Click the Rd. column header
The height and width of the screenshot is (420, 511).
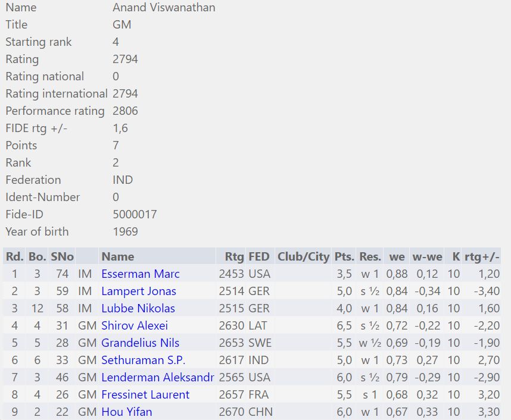click(14, 257)
